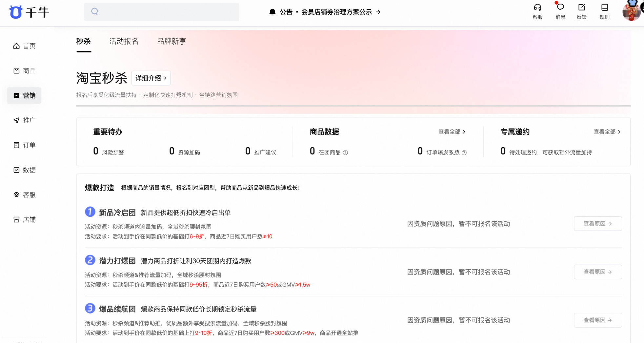Switch to 品牌新享 tab

[x=171, y=41]
